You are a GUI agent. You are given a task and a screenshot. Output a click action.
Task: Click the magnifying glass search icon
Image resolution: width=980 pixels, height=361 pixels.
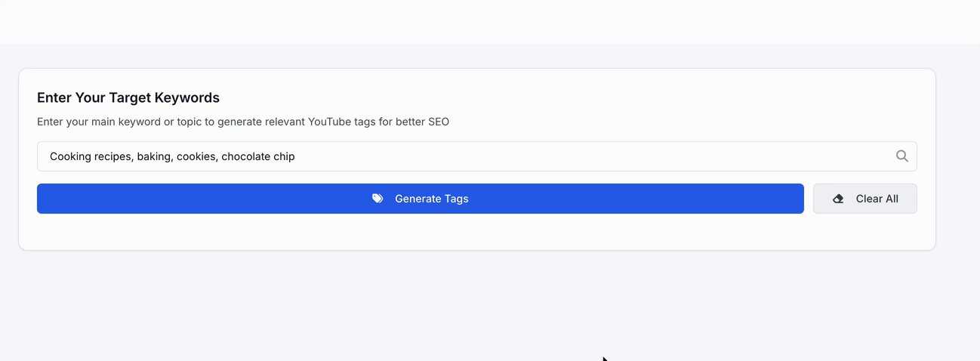pyautogui.click(x=901, y=156)
